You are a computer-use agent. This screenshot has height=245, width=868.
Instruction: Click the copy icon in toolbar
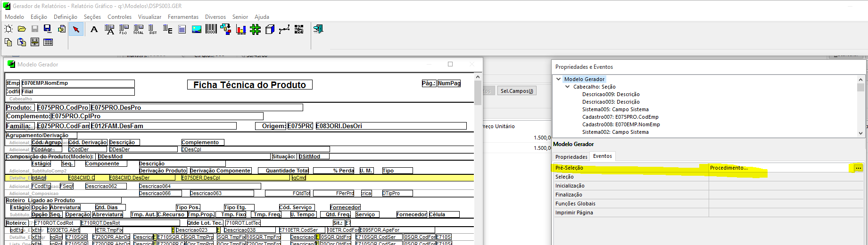tap(8, 42)
